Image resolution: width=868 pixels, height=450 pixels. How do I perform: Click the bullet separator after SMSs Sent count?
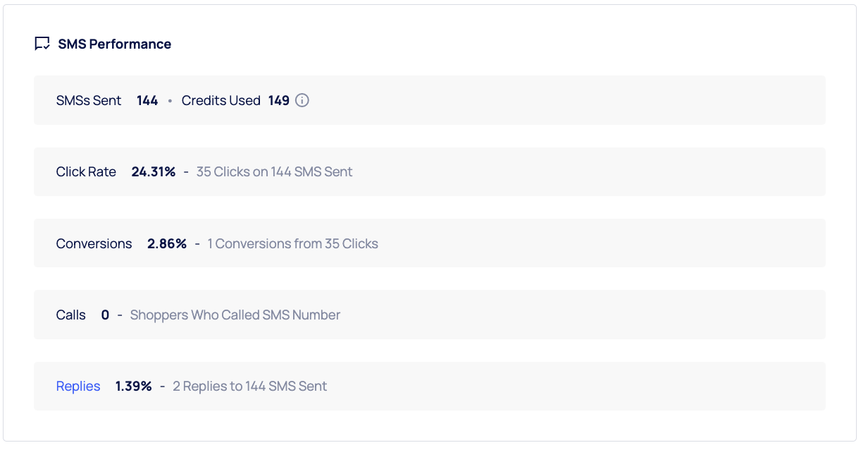[x=170, y=101]
